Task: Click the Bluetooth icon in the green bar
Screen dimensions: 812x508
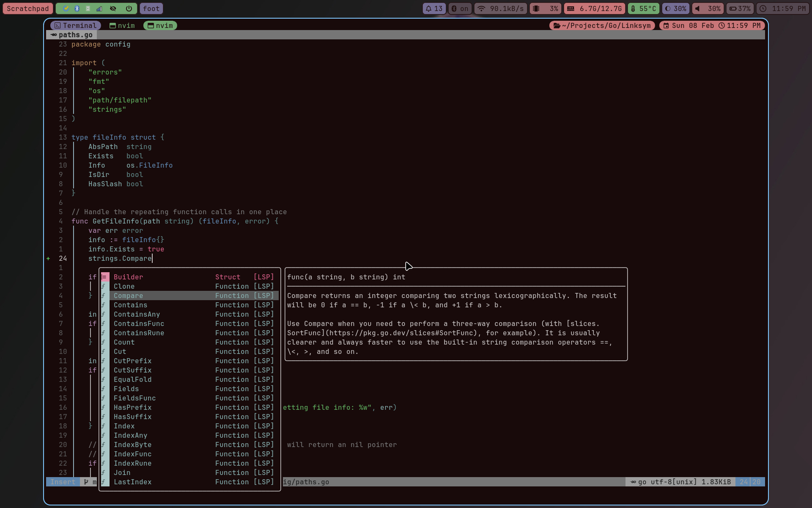Action: point(77,8)
